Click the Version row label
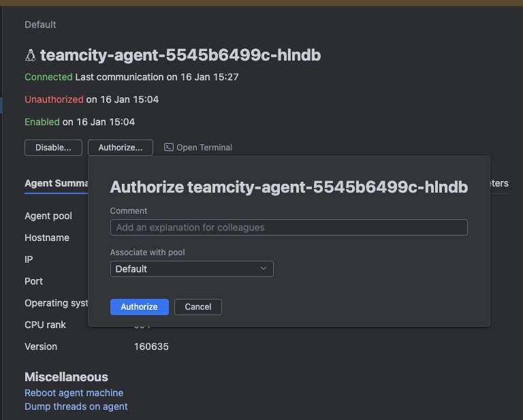523x420 pixels. click(x=41, y=346)
